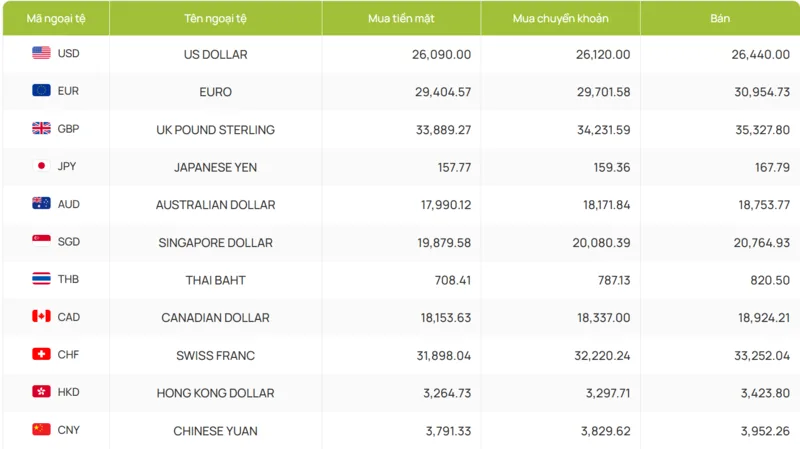Select the China flag icon beside CNY
The width and height of the screenshot is (800, 449).
pos(41,429)
